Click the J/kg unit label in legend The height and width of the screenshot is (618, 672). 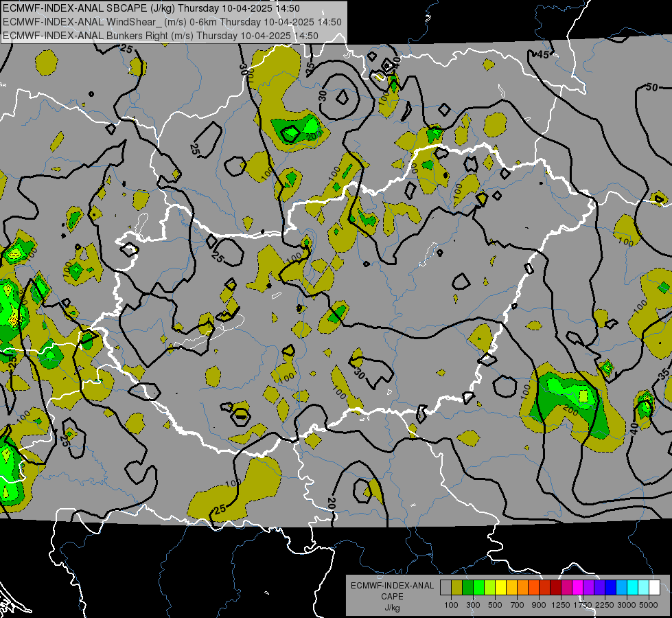tap(392, 608)
